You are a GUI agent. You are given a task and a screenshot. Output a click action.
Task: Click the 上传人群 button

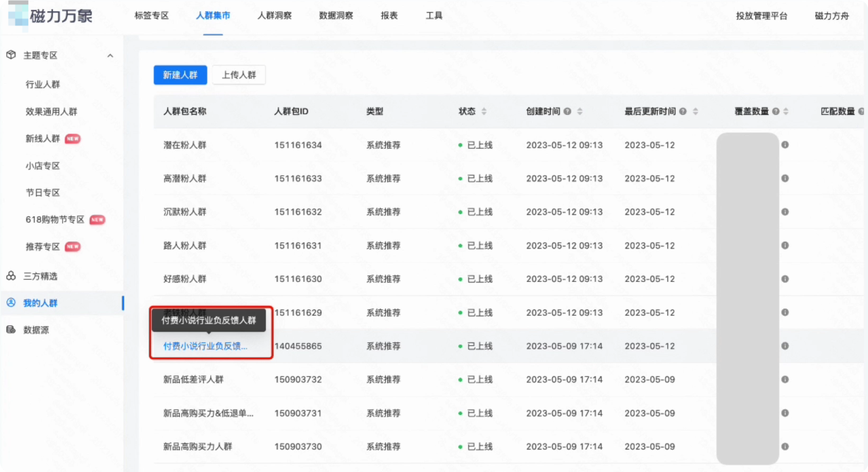[240, 75]
